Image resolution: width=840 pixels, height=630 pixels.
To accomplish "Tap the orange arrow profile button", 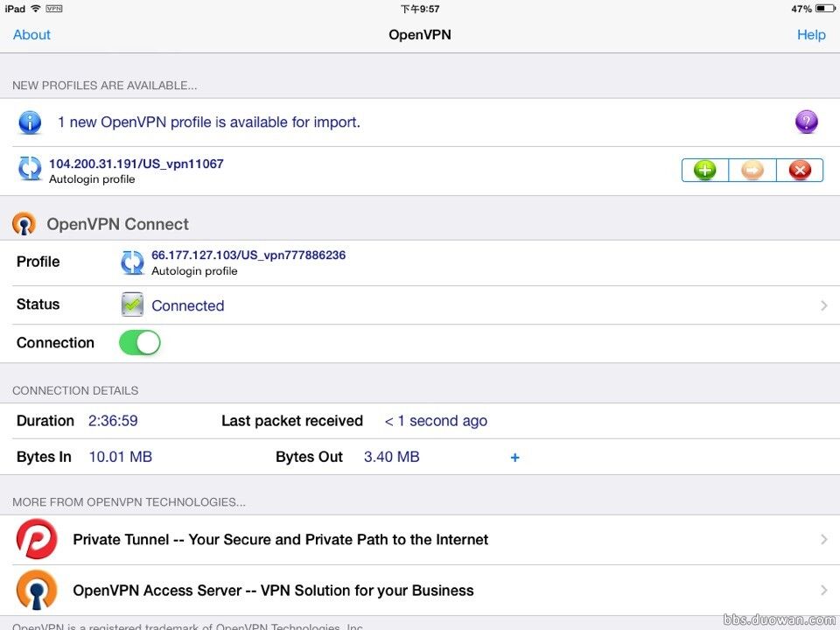I will (752, 171).
